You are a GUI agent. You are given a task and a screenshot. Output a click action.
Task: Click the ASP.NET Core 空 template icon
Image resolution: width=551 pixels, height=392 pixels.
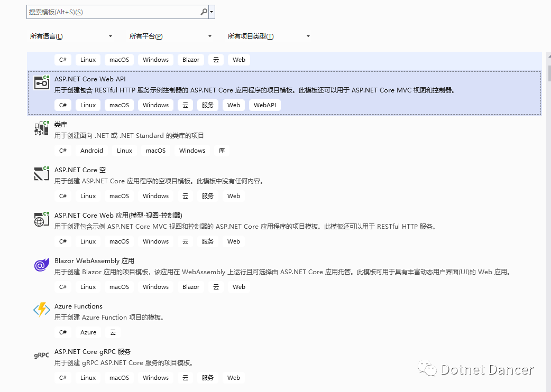click(x=41, y=173)
